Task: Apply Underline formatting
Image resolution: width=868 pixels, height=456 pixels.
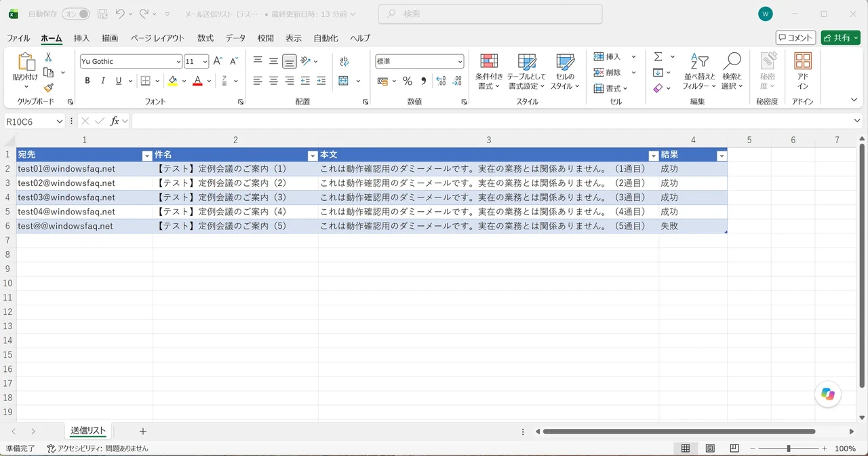Action: (x=119, y=81)
